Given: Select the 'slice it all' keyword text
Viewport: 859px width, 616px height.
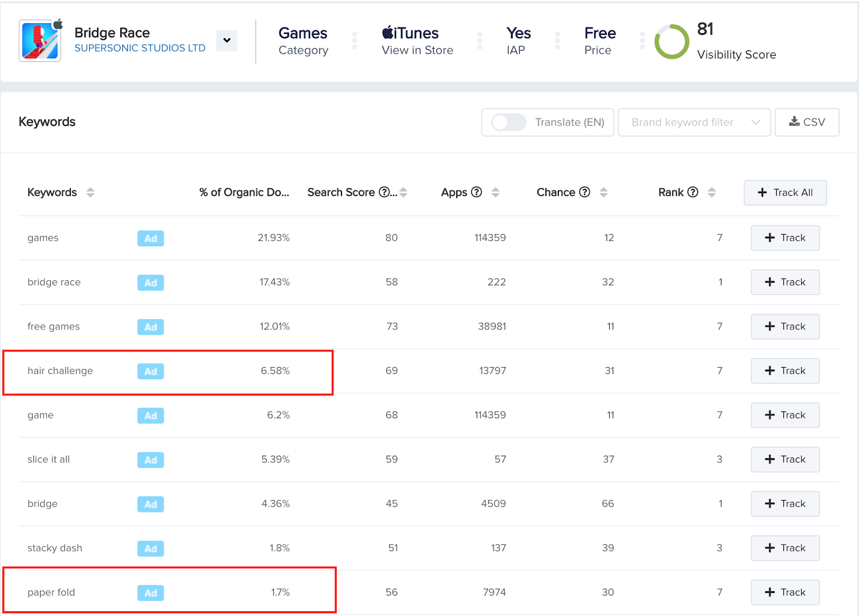Looking at the screenshot, I should pyautogui.click(x=48, y=459).
